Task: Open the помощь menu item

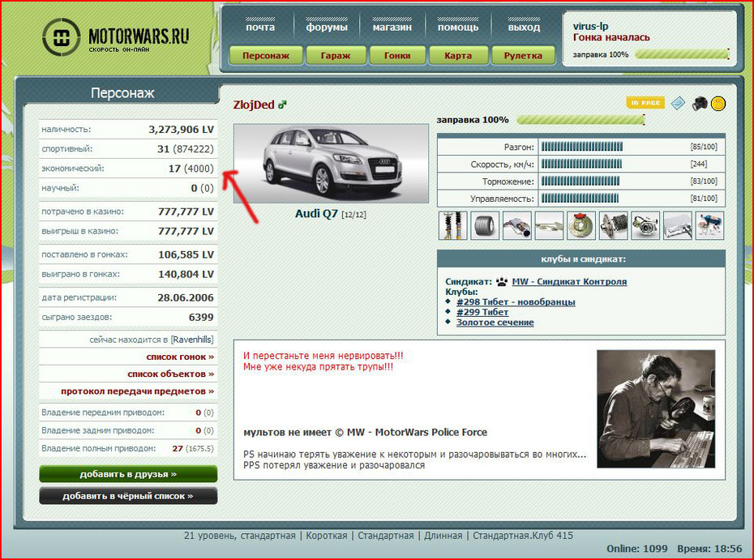Action: pos(458,27)
